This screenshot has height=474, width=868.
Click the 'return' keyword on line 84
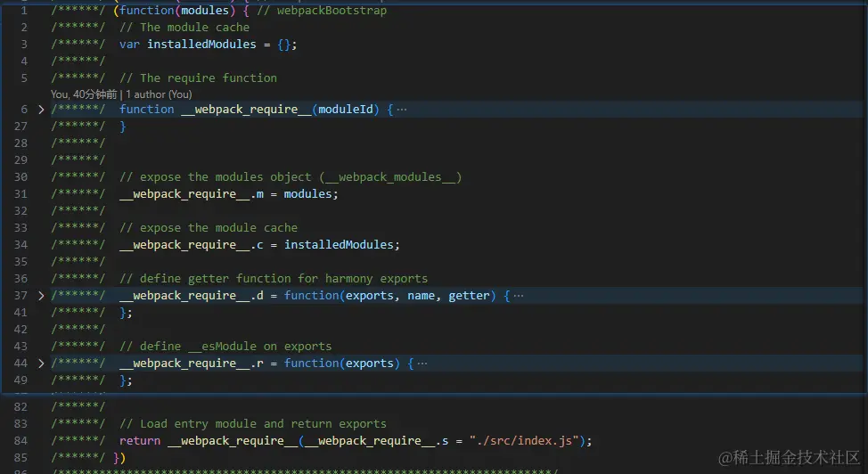click(x=140, y=441)
